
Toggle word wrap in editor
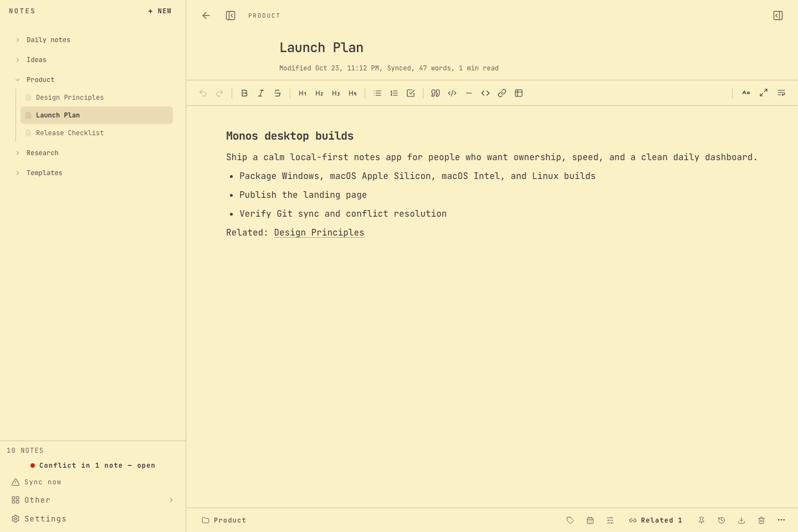click(x=781, y=93)
